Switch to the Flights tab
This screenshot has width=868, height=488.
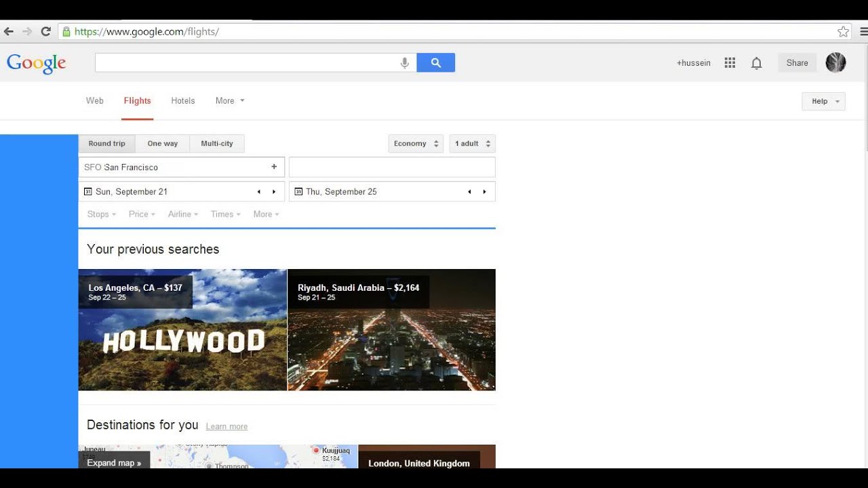tap(137, 101)
